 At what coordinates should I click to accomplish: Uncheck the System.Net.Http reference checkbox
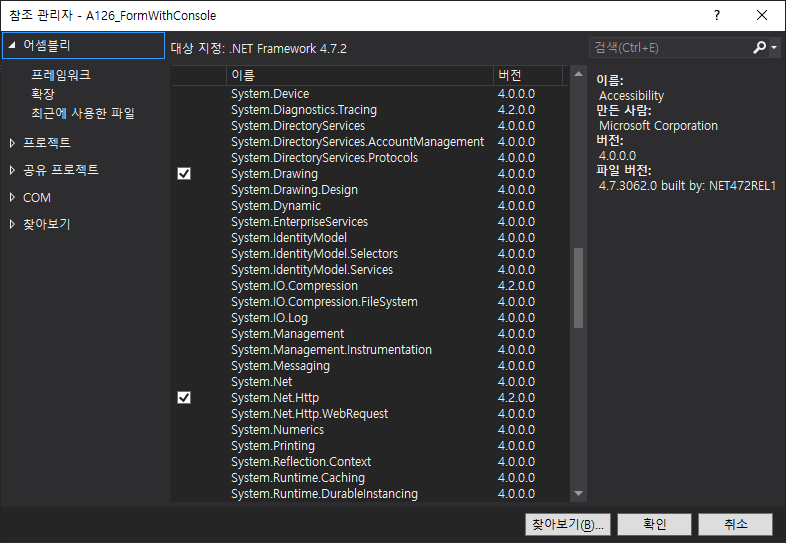point(184,398)
